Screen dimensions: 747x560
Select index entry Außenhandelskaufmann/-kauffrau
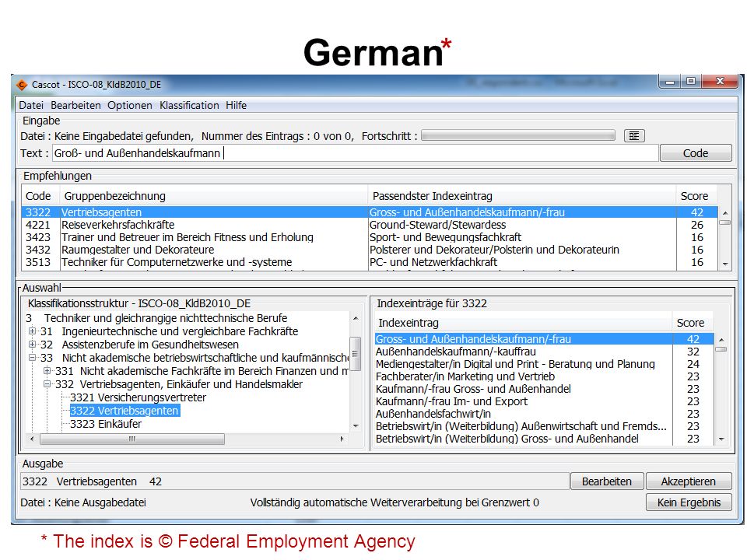point(544,352)
